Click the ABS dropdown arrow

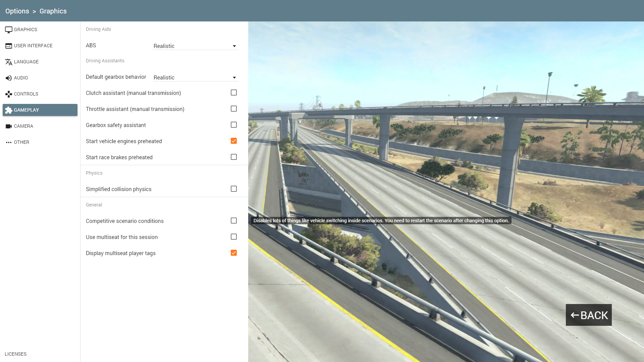pos(234,46)
